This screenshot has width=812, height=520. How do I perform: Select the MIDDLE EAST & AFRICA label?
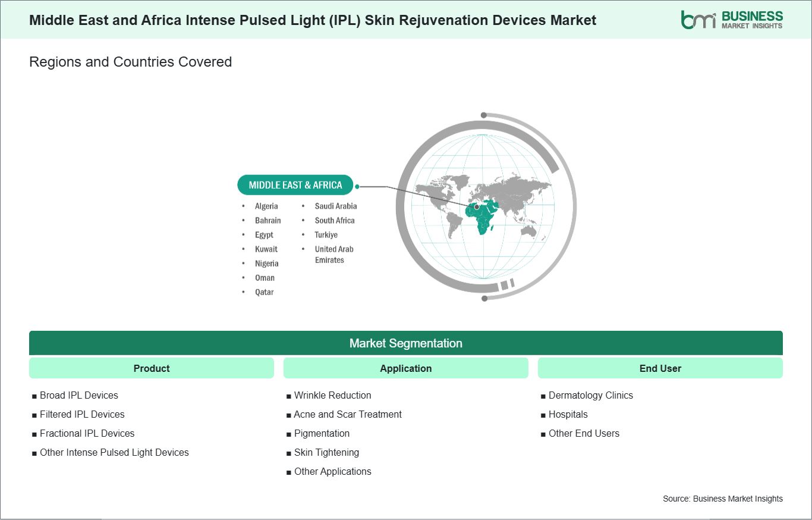pos(295,185)
